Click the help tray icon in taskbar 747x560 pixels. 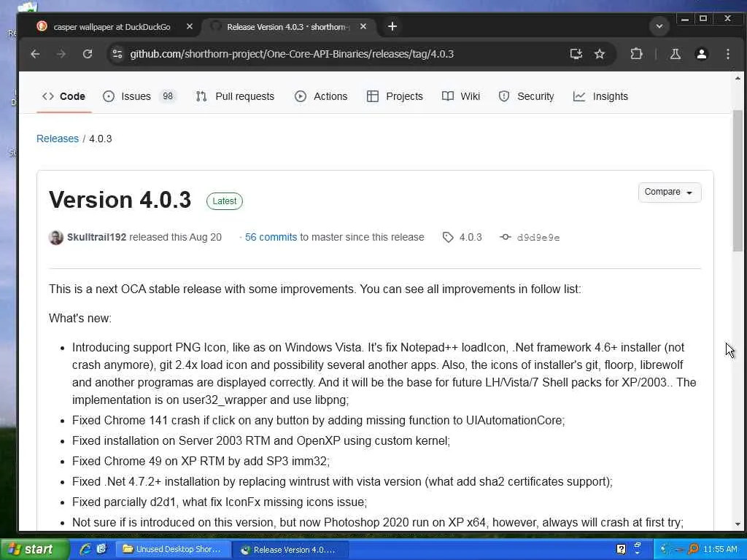click(621, 550)
